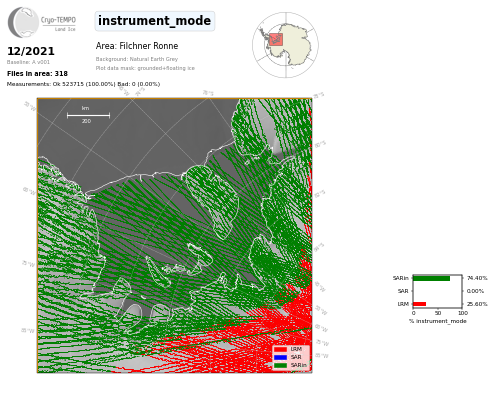
Task: Click the blue SAR swatch in the map legend
Action: 280,357
